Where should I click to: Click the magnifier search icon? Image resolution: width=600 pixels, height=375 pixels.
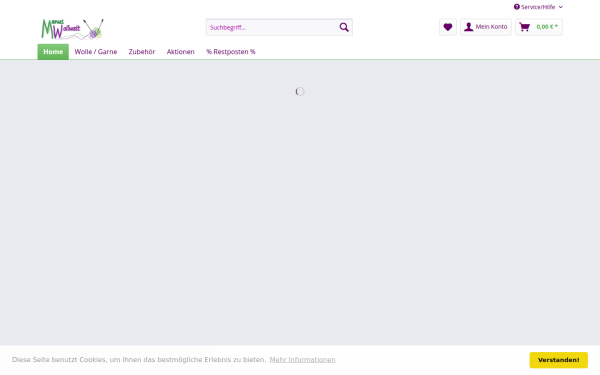[x=344, y=27]
